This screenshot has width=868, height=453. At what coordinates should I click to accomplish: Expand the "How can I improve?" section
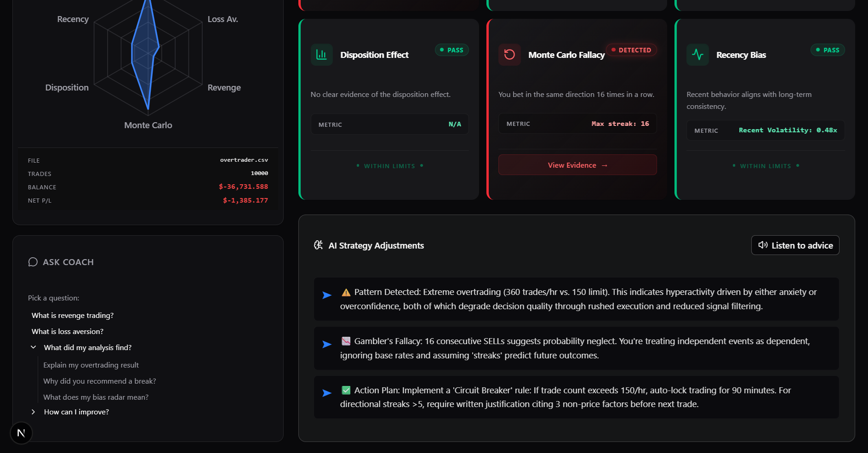tap(34, 412)
